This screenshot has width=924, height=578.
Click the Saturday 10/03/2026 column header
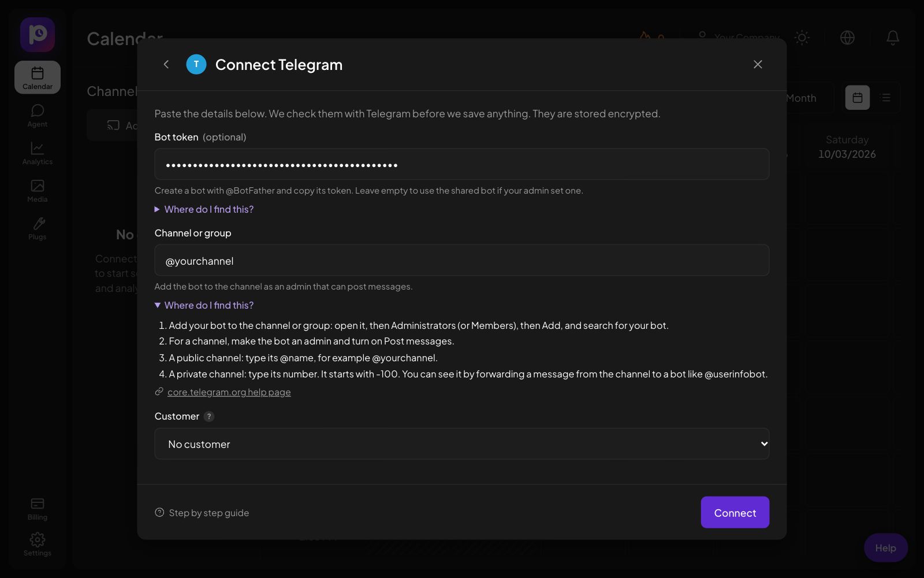pos(847,147)
